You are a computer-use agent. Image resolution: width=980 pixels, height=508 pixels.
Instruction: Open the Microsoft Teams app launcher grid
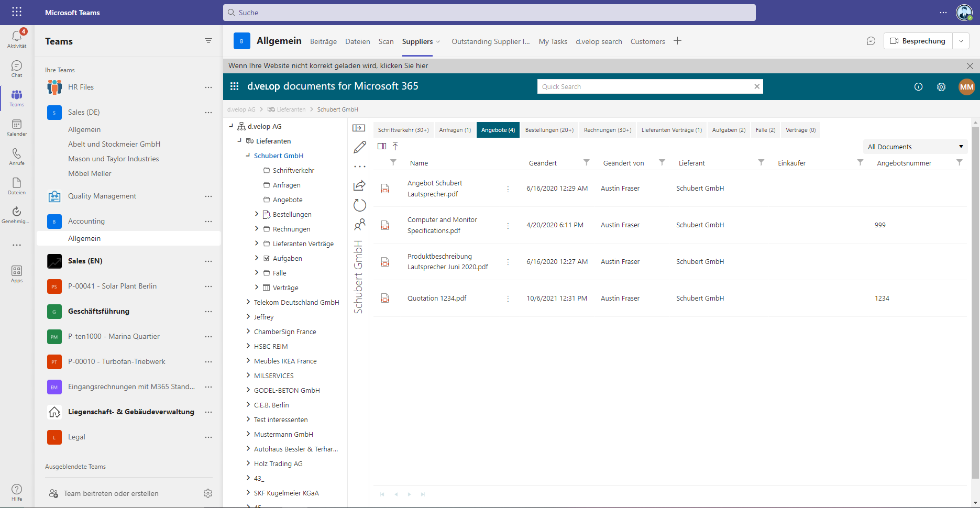[x=17, y=12]
